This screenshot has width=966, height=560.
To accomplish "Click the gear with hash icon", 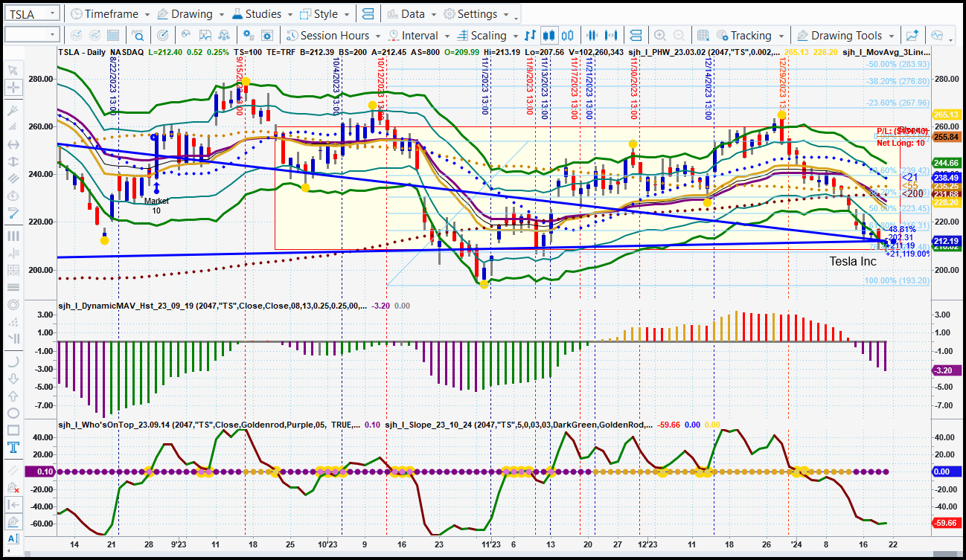I will pos(249,35).
